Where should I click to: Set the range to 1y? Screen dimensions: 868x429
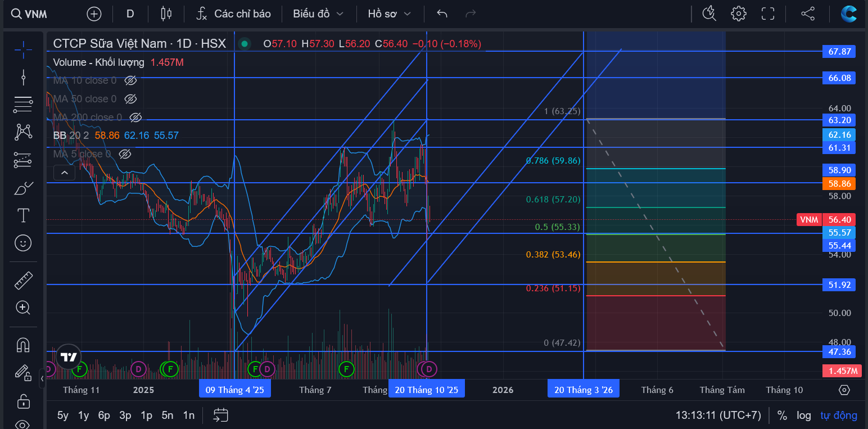pos(83,416)
